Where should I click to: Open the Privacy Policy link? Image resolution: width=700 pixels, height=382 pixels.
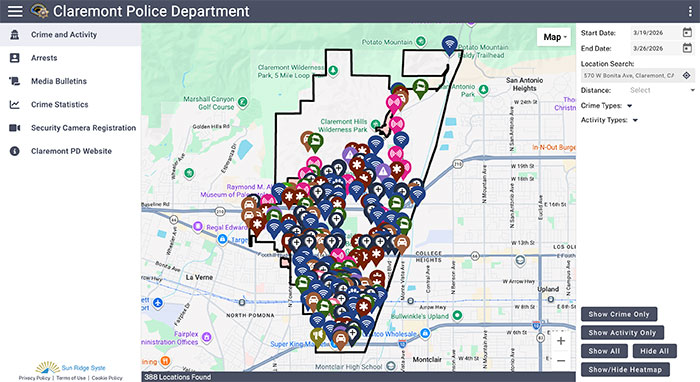(x=34, y=378)
